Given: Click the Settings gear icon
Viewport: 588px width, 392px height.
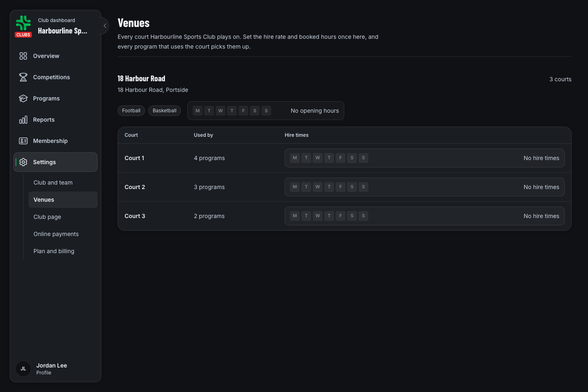Looking at the screenshot, I should pos(23,162).
